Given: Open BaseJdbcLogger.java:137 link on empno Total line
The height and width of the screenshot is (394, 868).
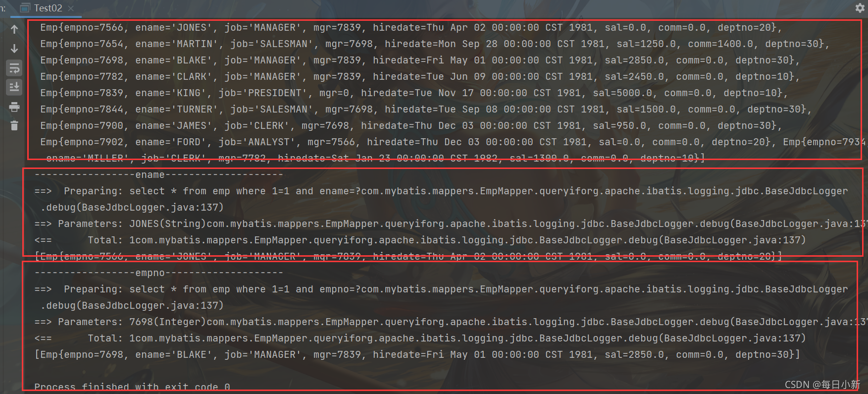Looking at the screenshot, I should (732, 338).
